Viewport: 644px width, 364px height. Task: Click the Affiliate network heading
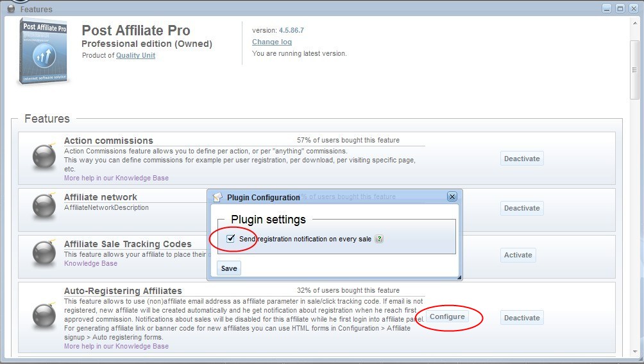(101, 197)
